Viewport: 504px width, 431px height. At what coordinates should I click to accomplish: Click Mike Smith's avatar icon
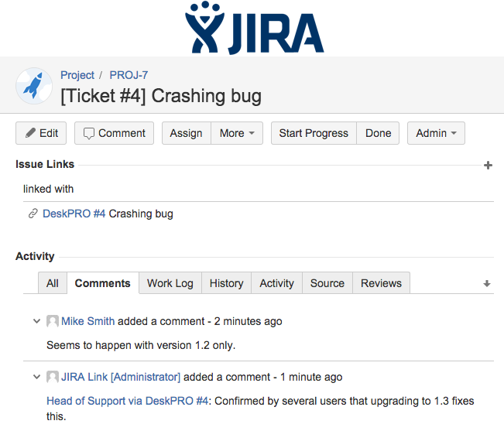point(53,321)
